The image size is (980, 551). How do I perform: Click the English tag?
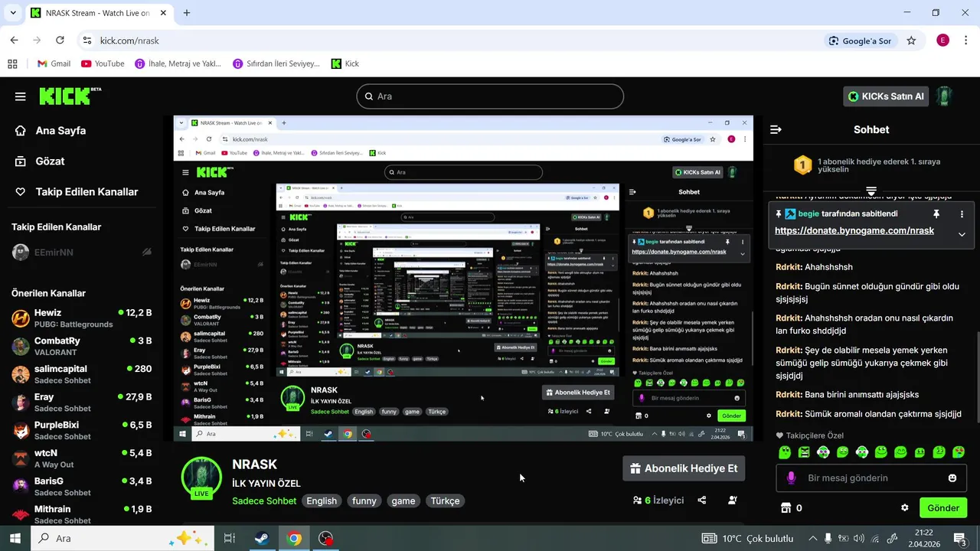tap(322, 500)
